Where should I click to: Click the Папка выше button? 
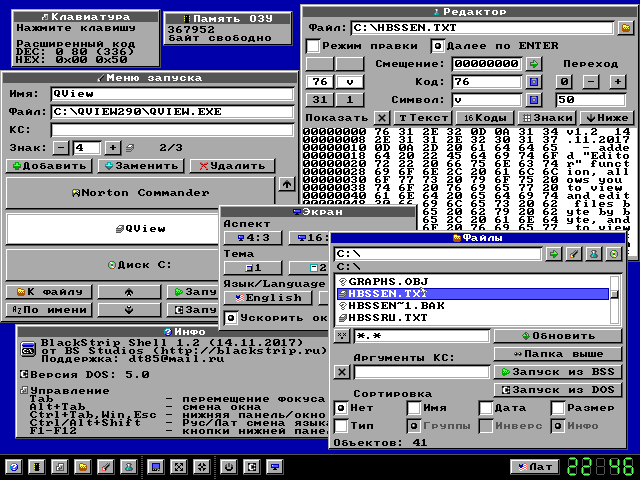click(558, 354)
